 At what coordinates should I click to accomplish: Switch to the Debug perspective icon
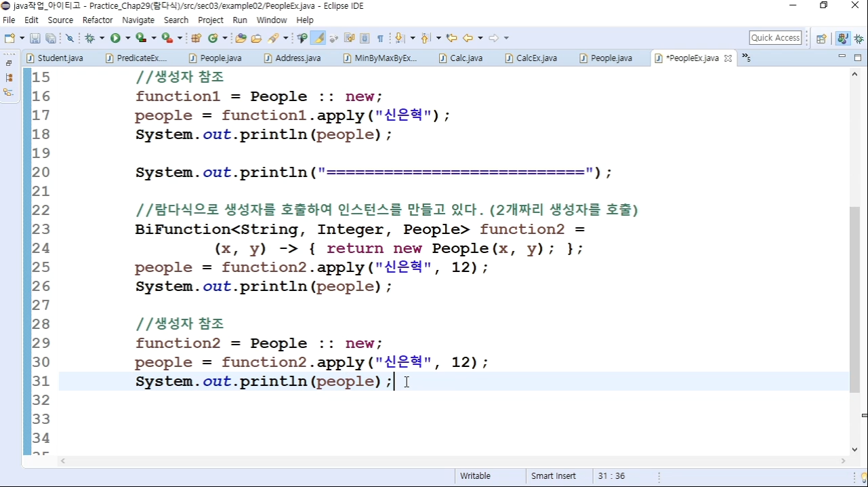pyautogui.click(x=858, y=38)
